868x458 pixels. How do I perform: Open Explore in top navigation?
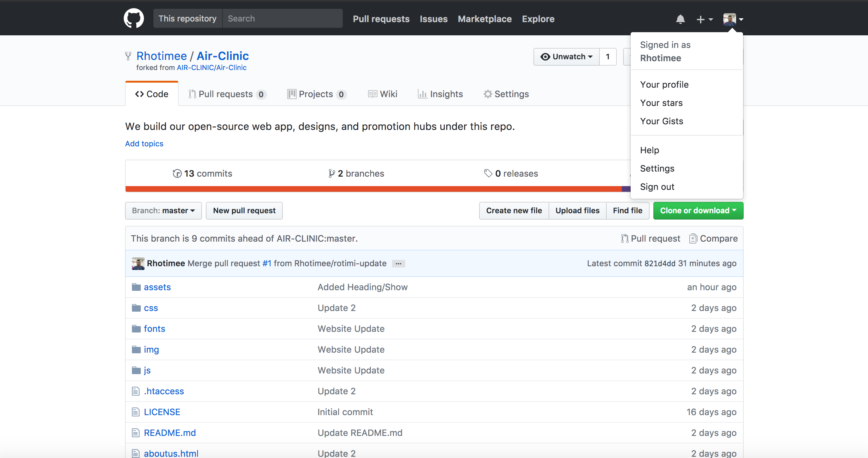[538, 19]
